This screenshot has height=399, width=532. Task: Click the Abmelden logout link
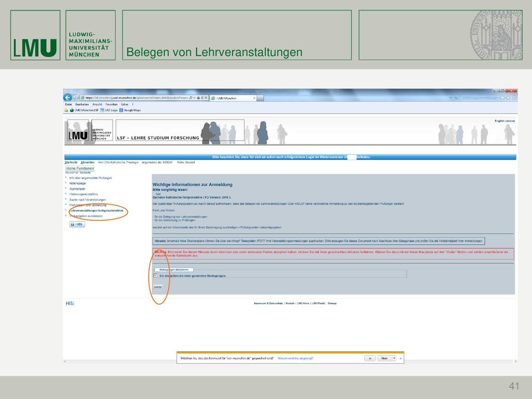point(87,163)
